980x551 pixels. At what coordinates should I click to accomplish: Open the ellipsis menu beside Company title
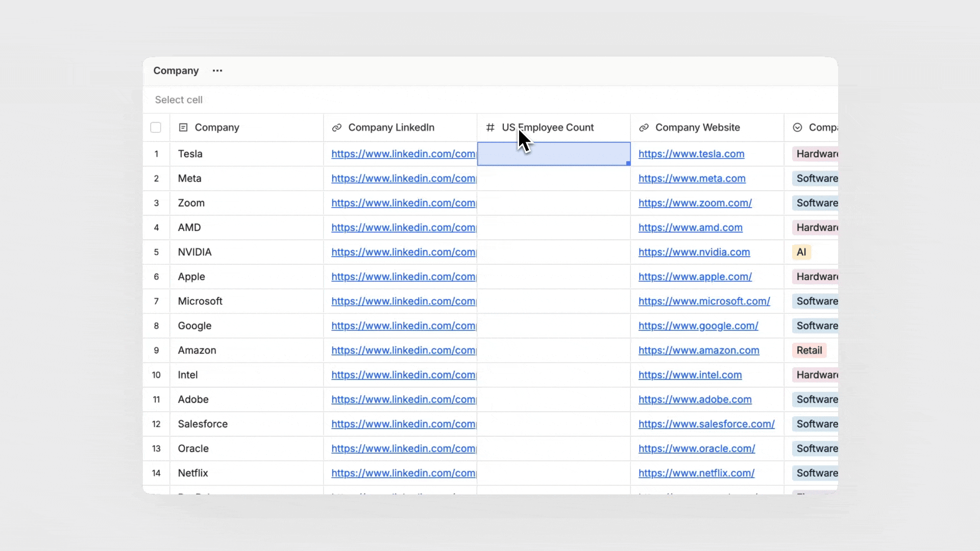point(217,71)
